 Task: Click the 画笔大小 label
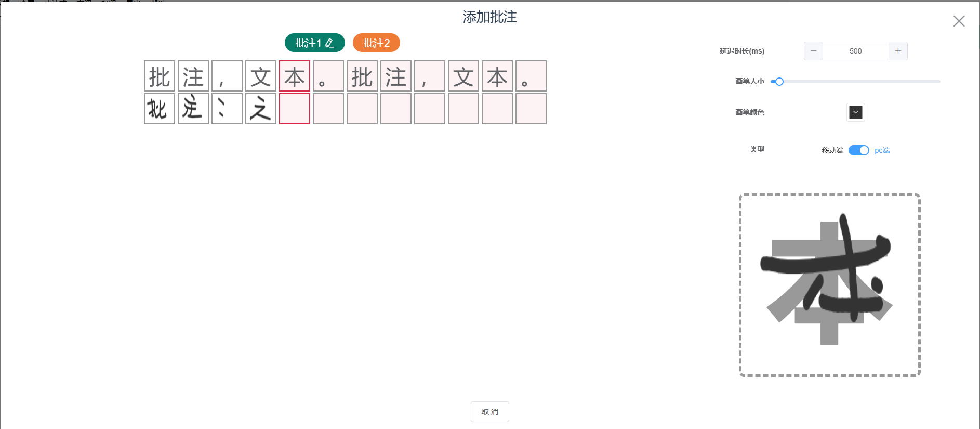click(750, 81)
